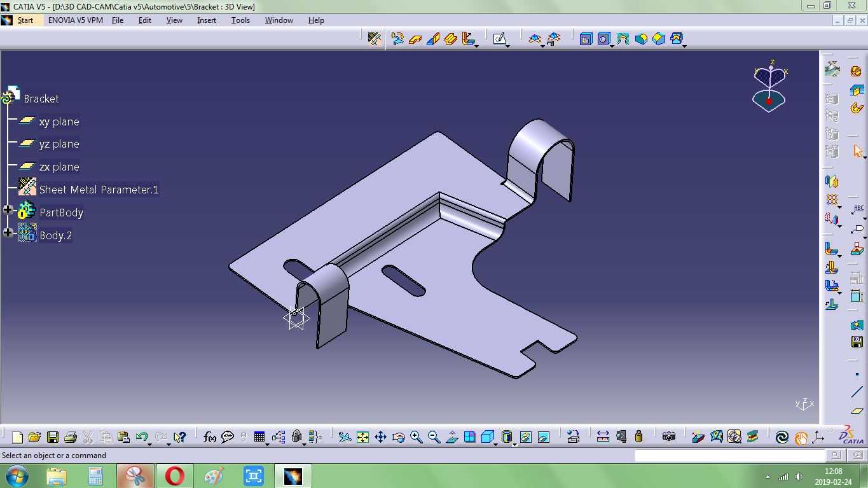Click the power input field in status bar
Screen dimensions: 868x488
(729, 456)
